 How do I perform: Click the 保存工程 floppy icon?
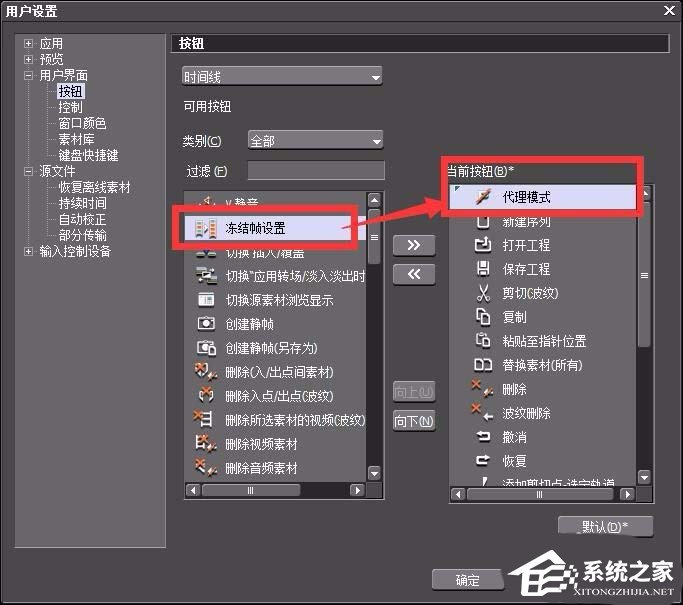483,269
